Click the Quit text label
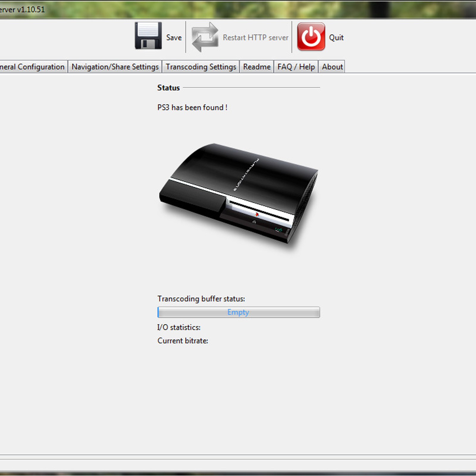The image size is (476, 476). click(x=336, y=38)
